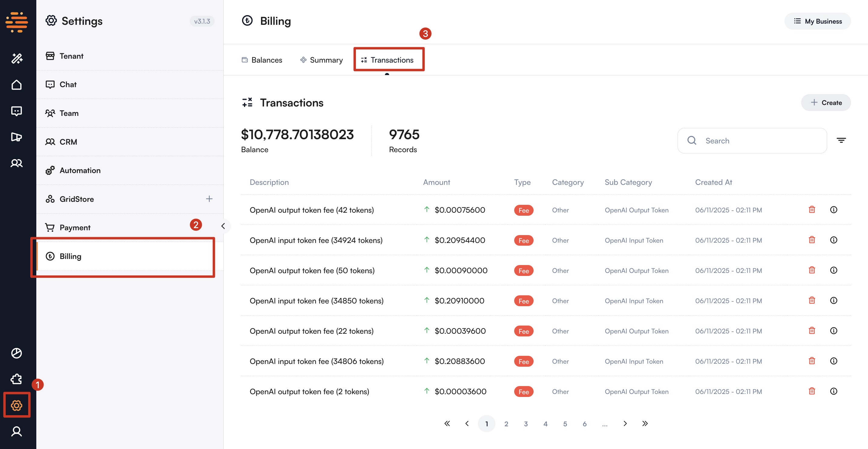Collapse the Settings sidebar panel
Viewport: 868px width, 449px height.
[x=223, y=226]
